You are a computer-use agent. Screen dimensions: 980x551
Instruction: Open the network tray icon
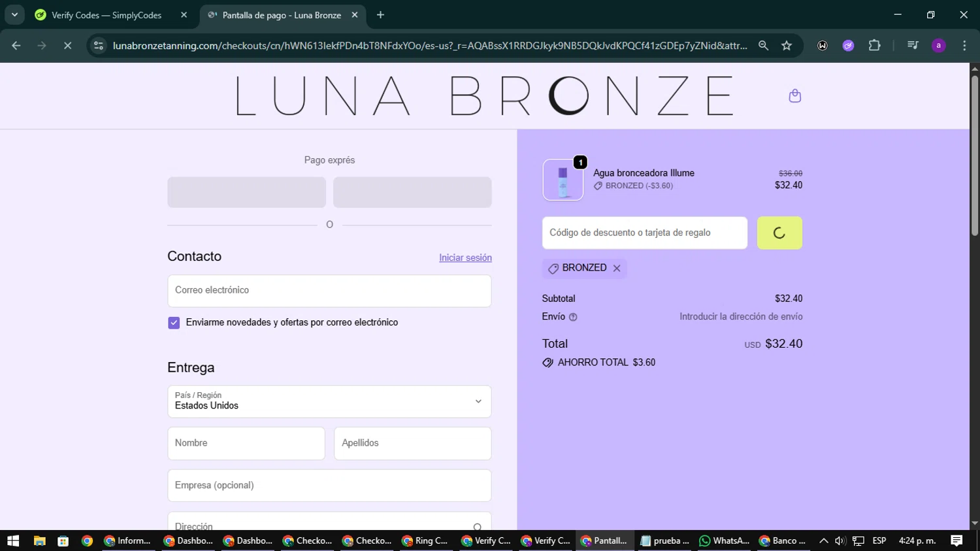[x=858, y=541]
